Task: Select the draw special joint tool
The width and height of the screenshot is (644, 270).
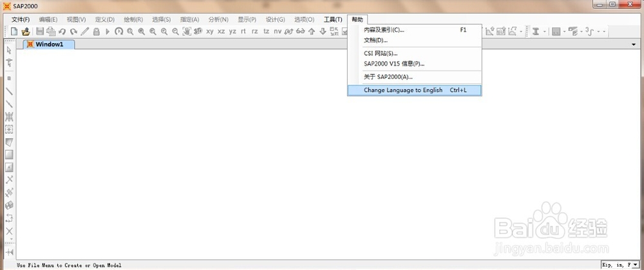Action: coord(9,78)
